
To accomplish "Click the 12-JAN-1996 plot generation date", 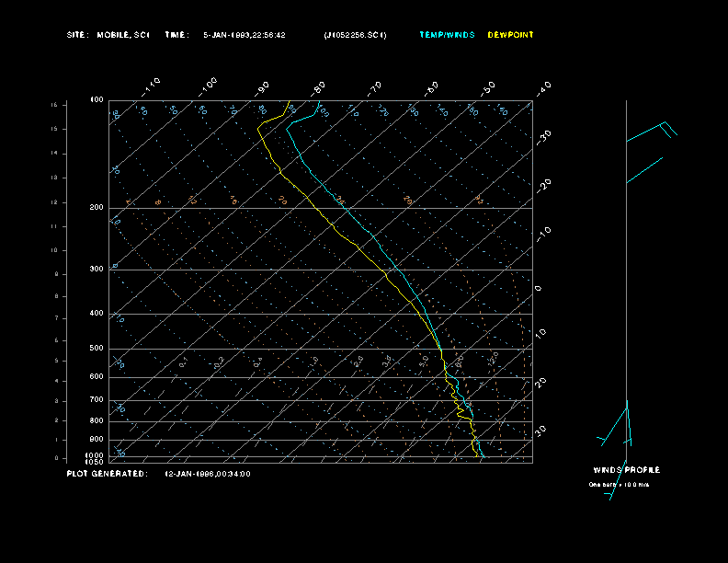I will (x=207, y=474).
